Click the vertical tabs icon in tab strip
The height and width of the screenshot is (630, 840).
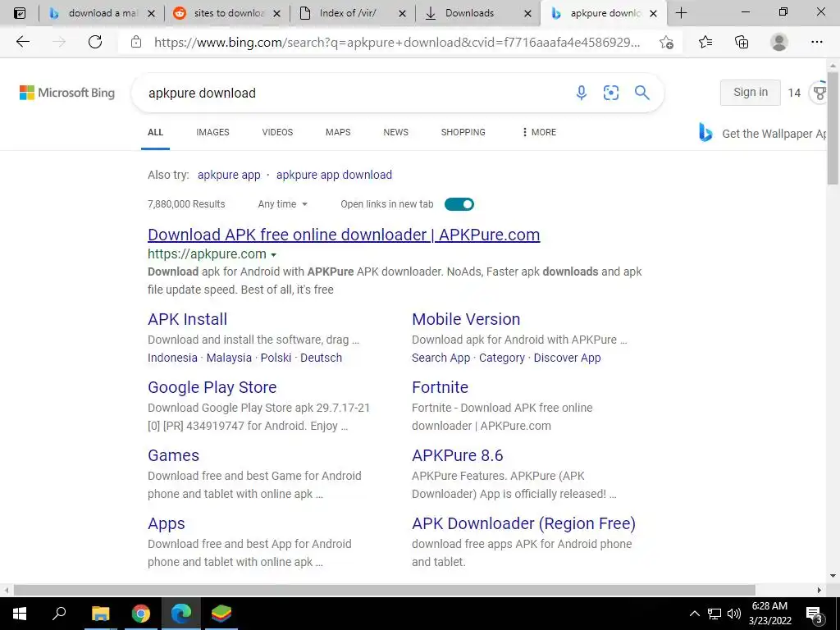(20, 13)
